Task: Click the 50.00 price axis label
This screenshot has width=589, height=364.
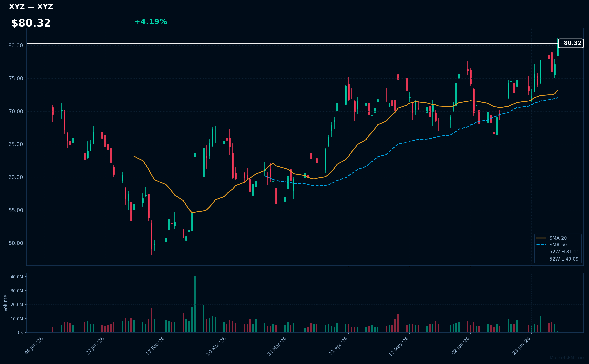Action: click(16, 243)
